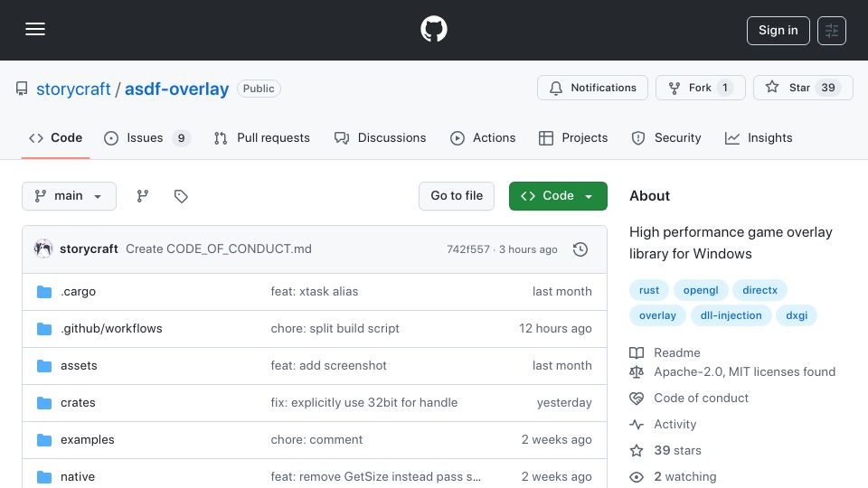The image size is (868, 488).
Task: Open the 39 stars link
Action: [x=665, y=450]
